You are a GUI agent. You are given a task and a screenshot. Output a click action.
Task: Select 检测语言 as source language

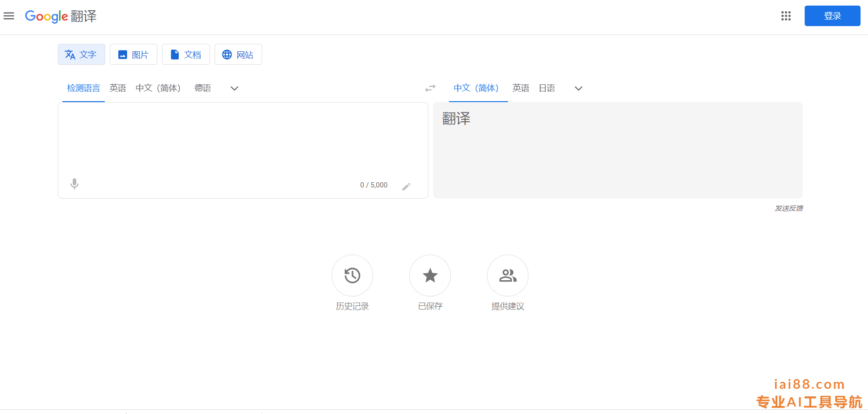click(x=83, y=88)
